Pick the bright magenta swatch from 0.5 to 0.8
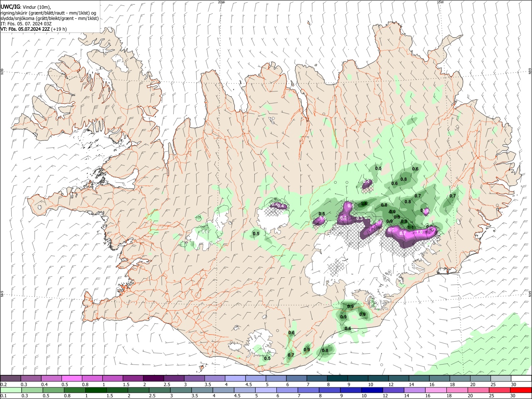This screenshot has width=532, height=399. tap(71, 379)
